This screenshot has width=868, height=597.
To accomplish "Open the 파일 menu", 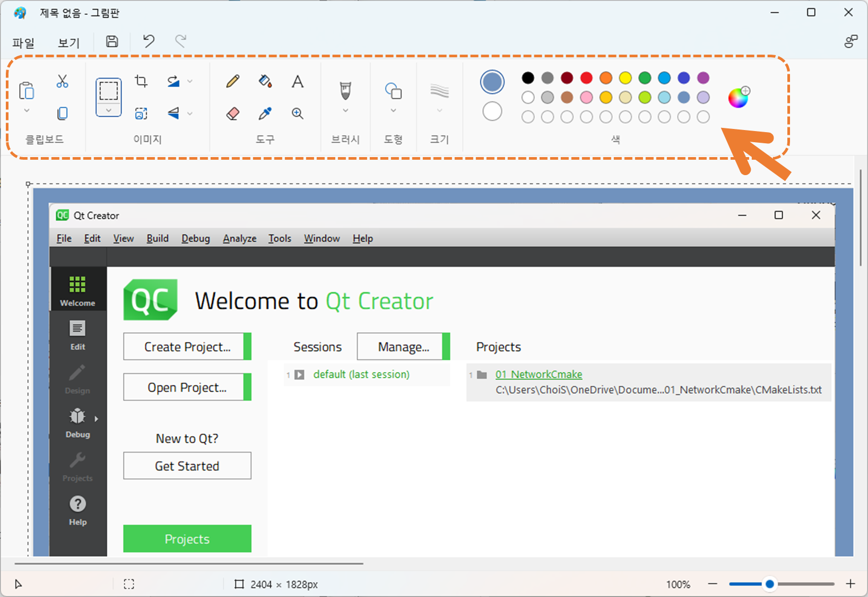I will point(23,42).
